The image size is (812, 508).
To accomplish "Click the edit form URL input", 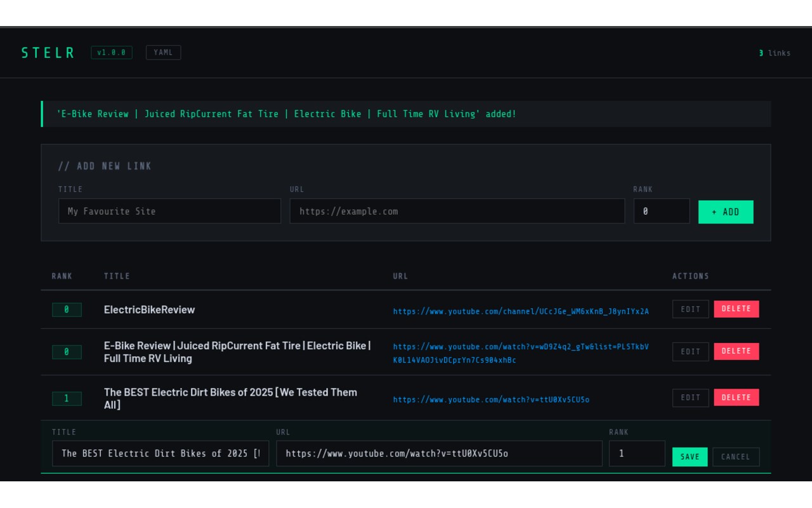I will coord(439,453).
